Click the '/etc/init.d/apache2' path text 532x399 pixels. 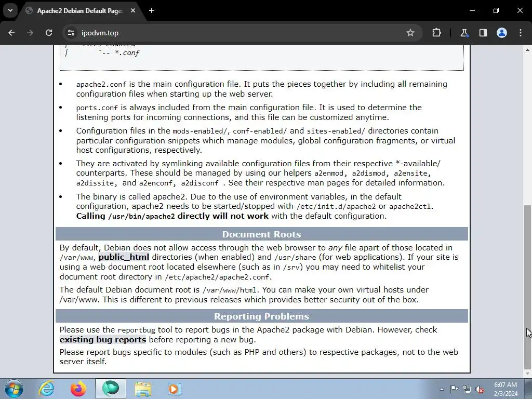pos(336,207)
